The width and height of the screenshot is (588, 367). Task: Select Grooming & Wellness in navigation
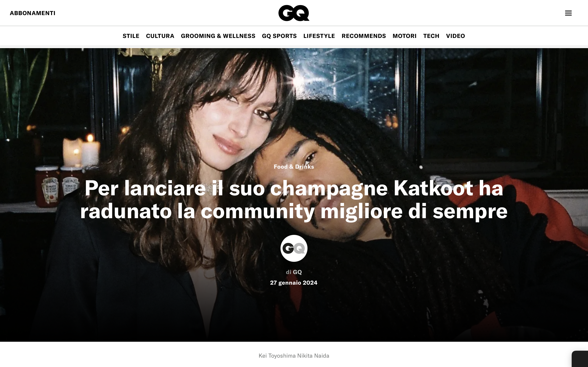pos(218,36)
